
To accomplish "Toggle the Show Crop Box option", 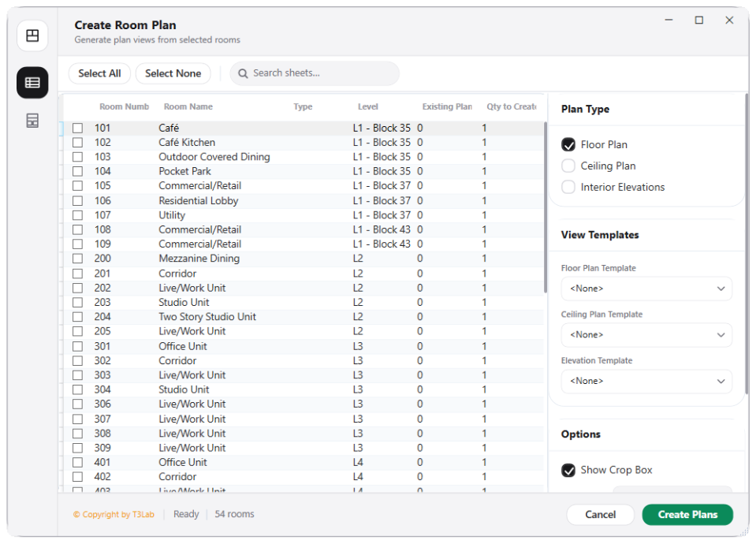I will [x=568, y=470].
